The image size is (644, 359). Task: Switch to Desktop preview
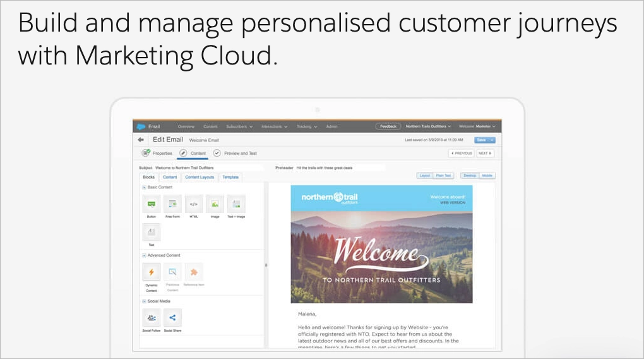click(470, 176)
